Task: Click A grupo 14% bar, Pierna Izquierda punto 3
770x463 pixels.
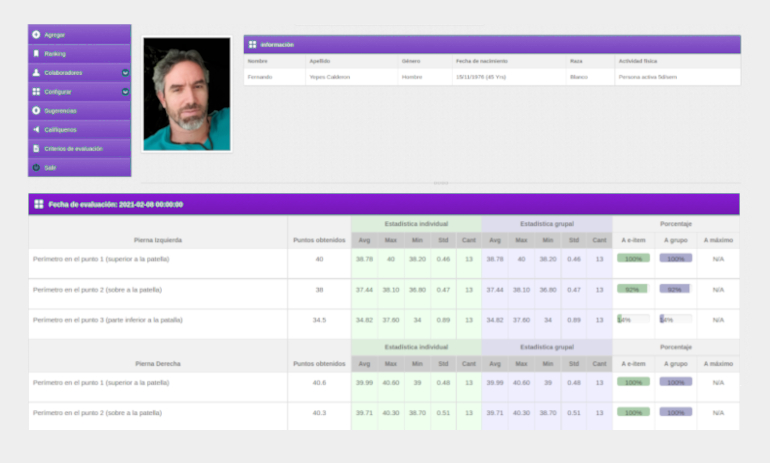Action: (x=676, y=319)
